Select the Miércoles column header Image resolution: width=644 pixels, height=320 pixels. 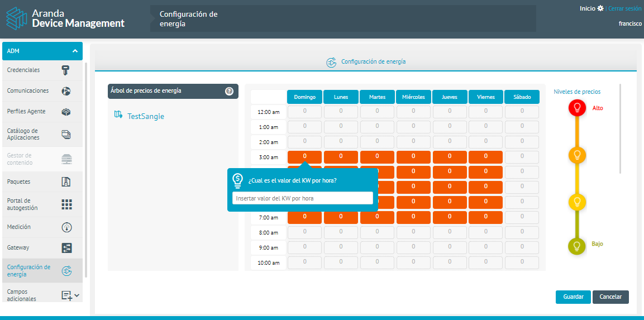413,97
